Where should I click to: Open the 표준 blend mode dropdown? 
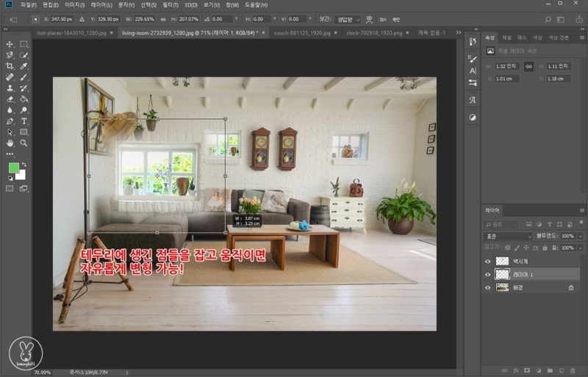(508, 237)
